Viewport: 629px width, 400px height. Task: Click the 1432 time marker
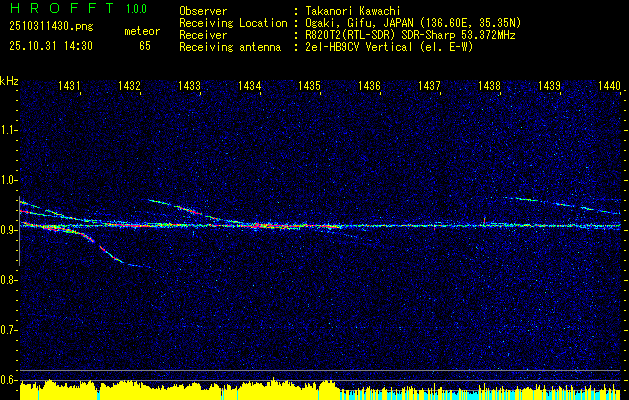(130, 85)
